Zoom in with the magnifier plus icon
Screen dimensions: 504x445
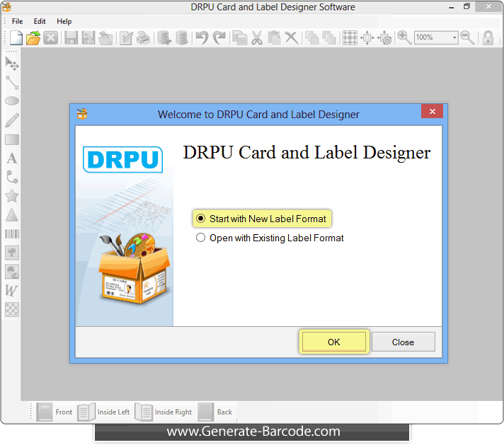click(x=404, y=37)
